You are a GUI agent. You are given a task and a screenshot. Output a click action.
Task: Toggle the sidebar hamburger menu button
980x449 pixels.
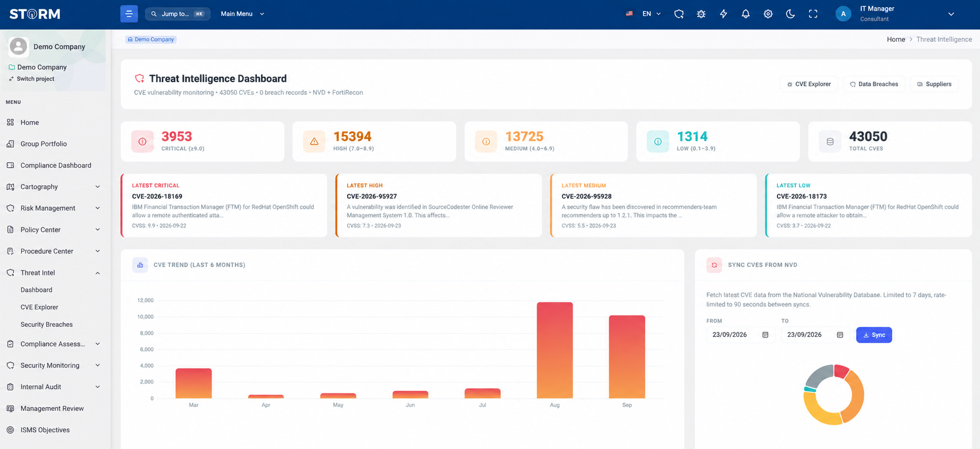click(129, 14)
